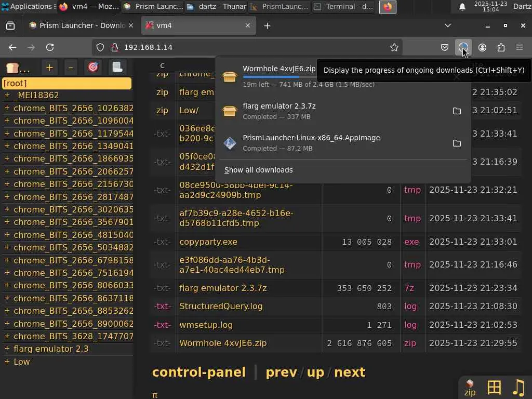Expand the chrome_BITS_3628_1747707 folder
The width and height of the screenshot is (532, 399).
click(x=7, y=336)
